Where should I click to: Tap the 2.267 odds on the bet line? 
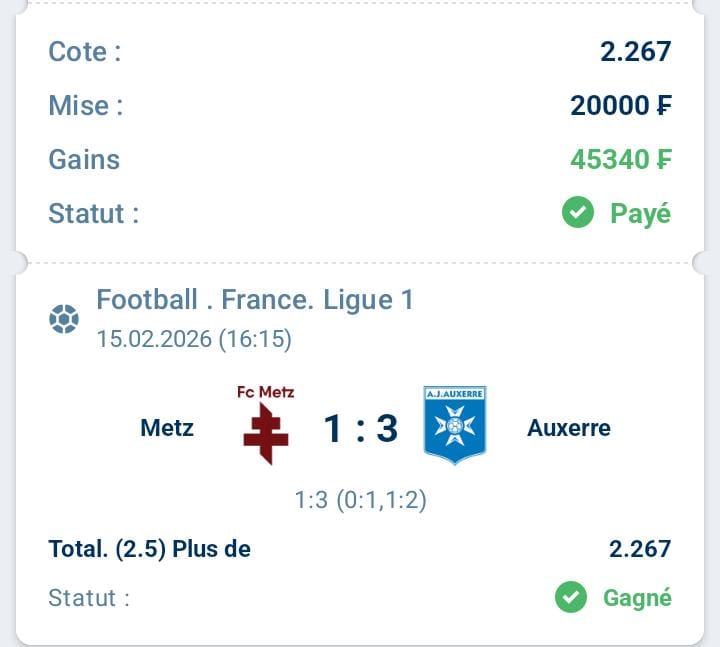click(640, 548)
